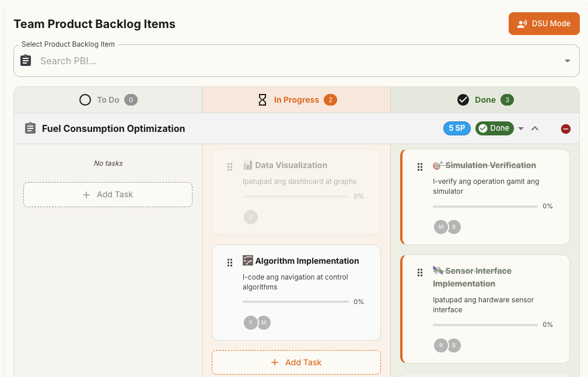Switch to the In Progress column tab

click(296, 100)
